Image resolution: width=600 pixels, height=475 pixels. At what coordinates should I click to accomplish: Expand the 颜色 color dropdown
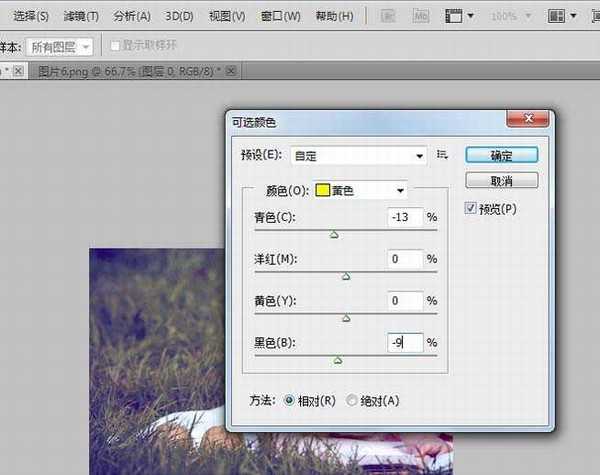click(361, 190)
